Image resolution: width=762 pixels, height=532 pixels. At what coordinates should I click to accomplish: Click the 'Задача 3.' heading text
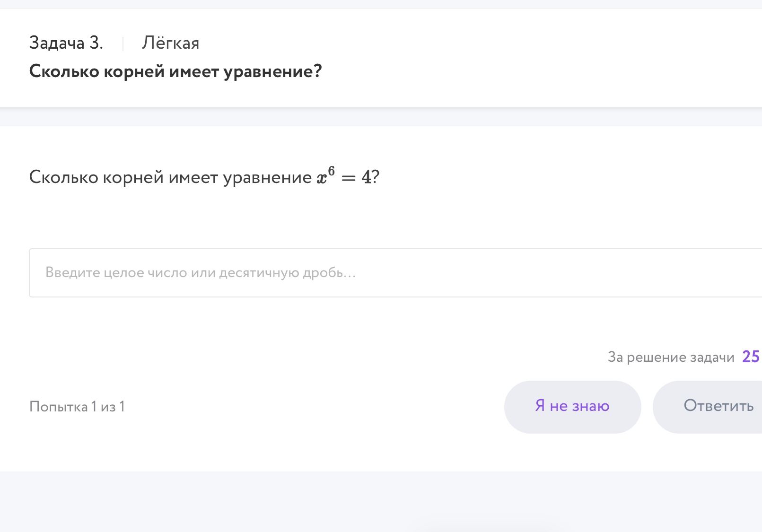pyautogui.click(x=66, y=43)
